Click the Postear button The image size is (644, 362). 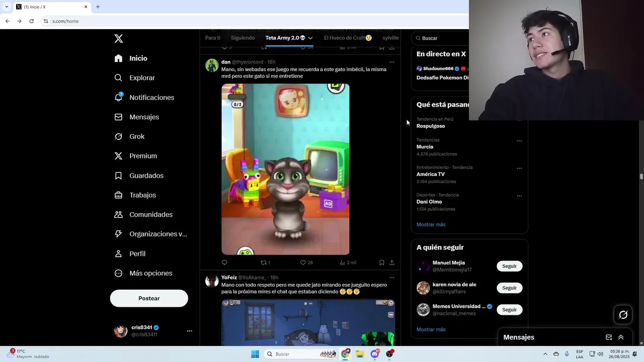(149, 298)
